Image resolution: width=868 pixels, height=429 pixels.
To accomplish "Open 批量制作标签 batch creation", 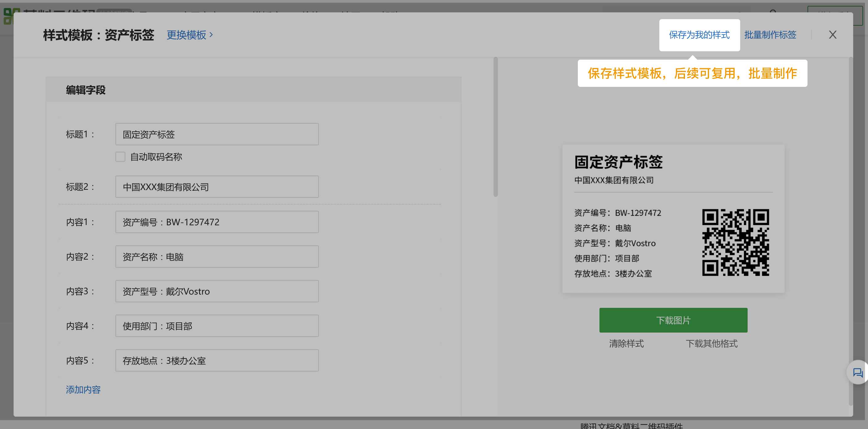I will click(x=770, y=35).
